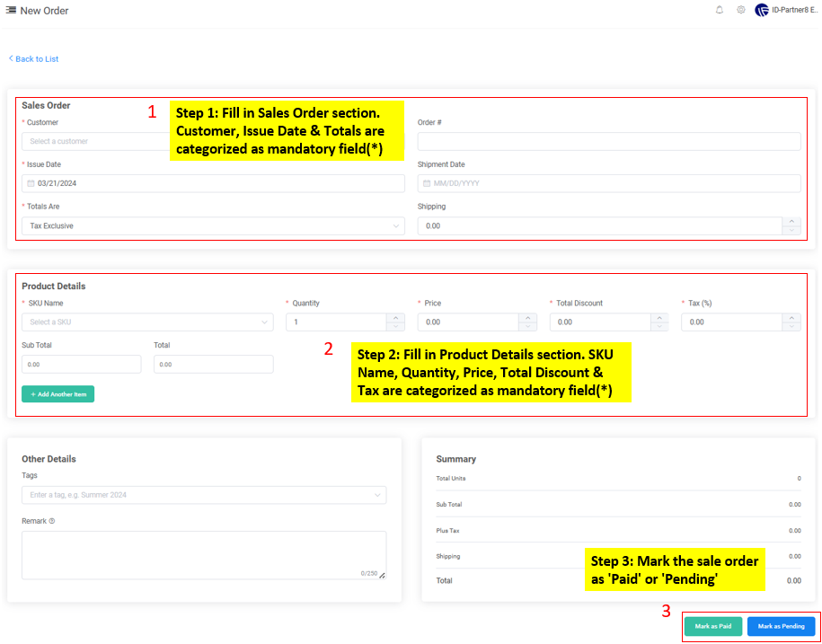Go Back to List

coord(33,59)
